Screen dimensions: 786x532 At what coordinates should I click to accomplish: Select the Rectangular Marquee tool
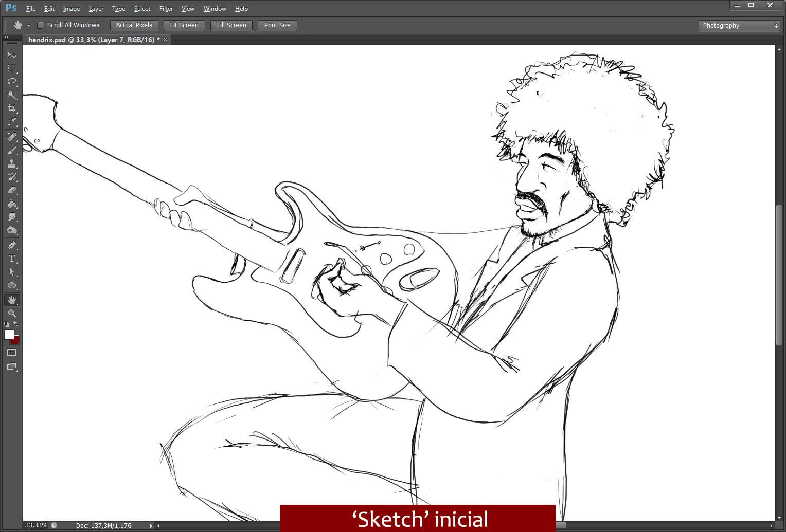pyautogui.click(x=12, y=68)
